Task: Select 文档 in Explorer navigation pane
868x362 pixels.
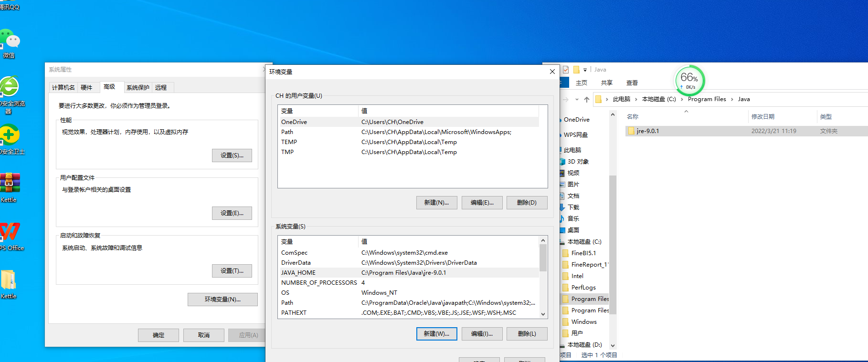Action: 573,196
